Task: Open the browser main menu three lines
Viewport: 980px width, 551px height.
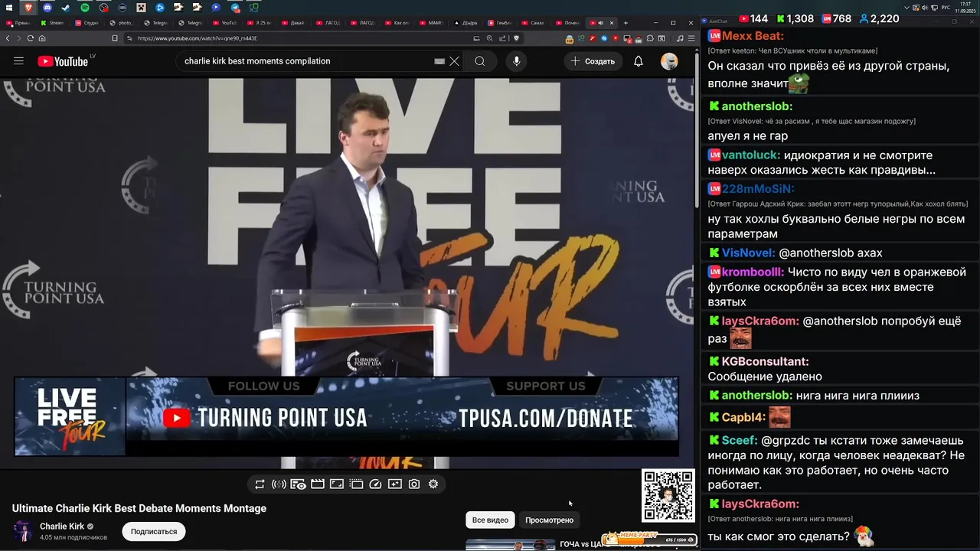Action: (x=691, y=38)
